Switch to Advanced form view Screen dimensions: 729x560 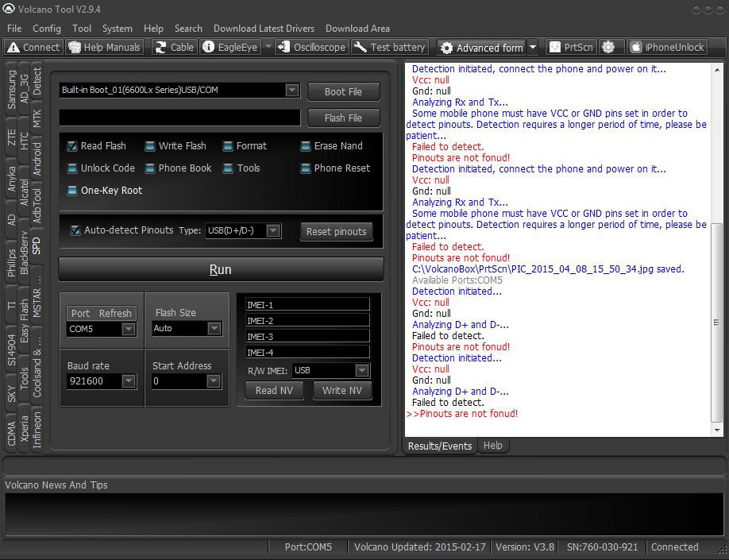pyautogui.click(x=482, y=48)
